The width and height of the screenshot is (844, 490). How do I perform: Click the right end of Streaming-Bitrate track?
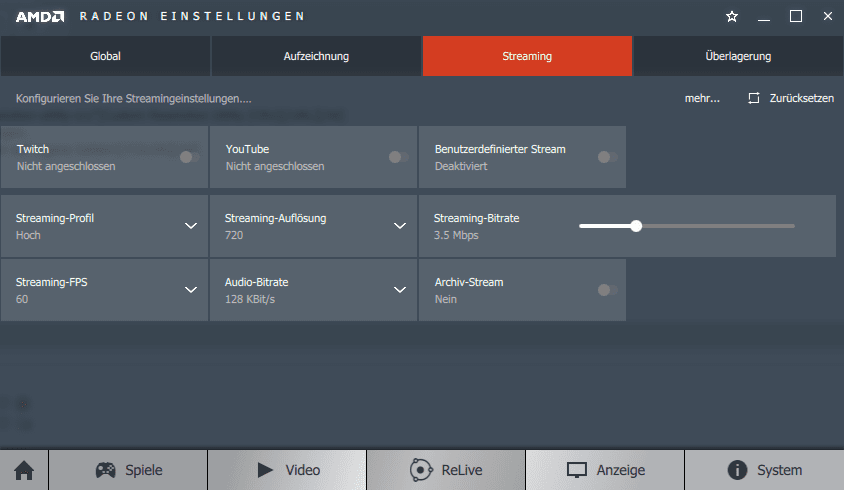pyautogui.click(x=793, y=226)
